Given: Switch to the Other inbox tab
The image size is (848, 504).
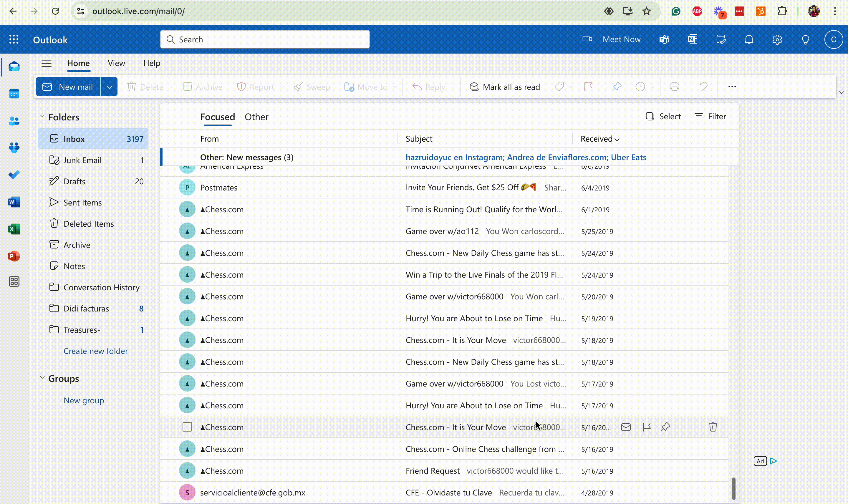Looking at the screenshot, I should point(256,117).
